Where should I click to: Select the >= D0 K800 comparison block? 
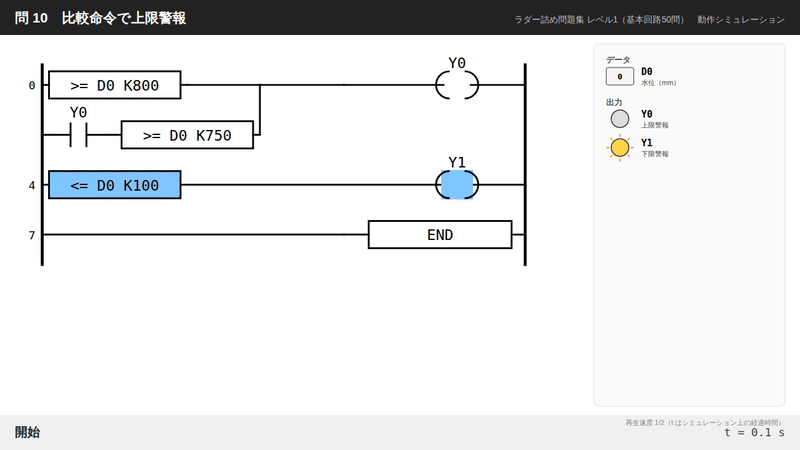[x=115, y=85]
